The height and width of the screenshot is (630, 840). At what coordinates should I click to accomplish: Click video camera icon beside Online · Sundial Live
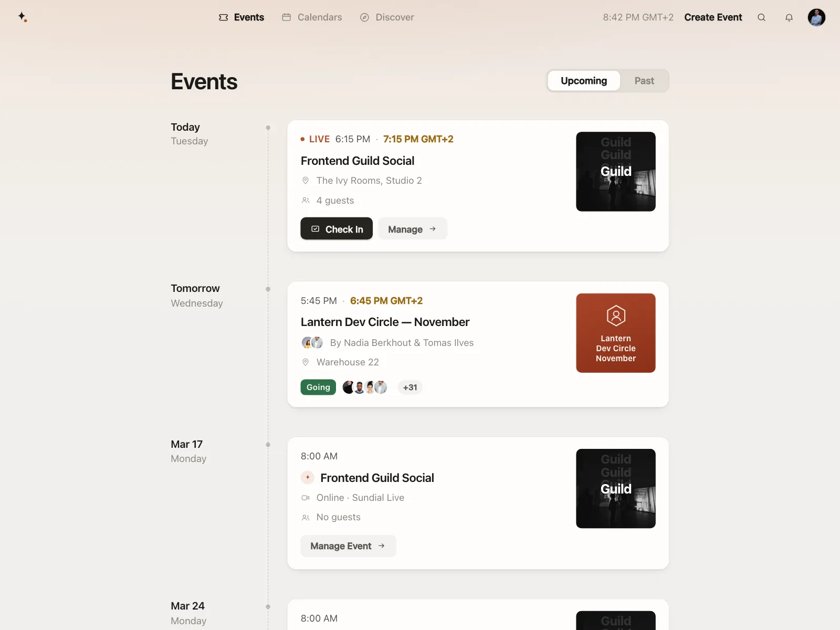[x=306, y=498]
